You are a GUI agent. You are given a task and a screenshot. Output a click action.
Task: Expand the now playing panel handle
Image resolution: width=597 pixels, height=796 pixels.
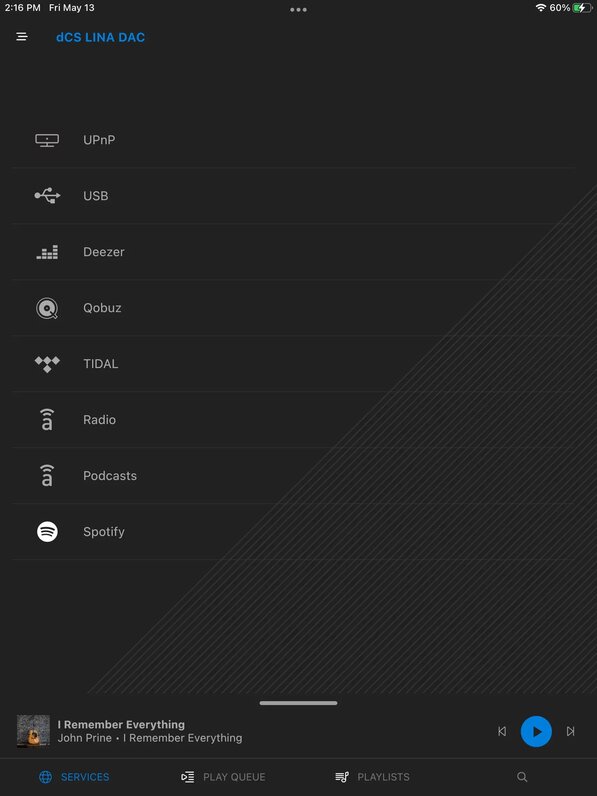pos(298,703)
